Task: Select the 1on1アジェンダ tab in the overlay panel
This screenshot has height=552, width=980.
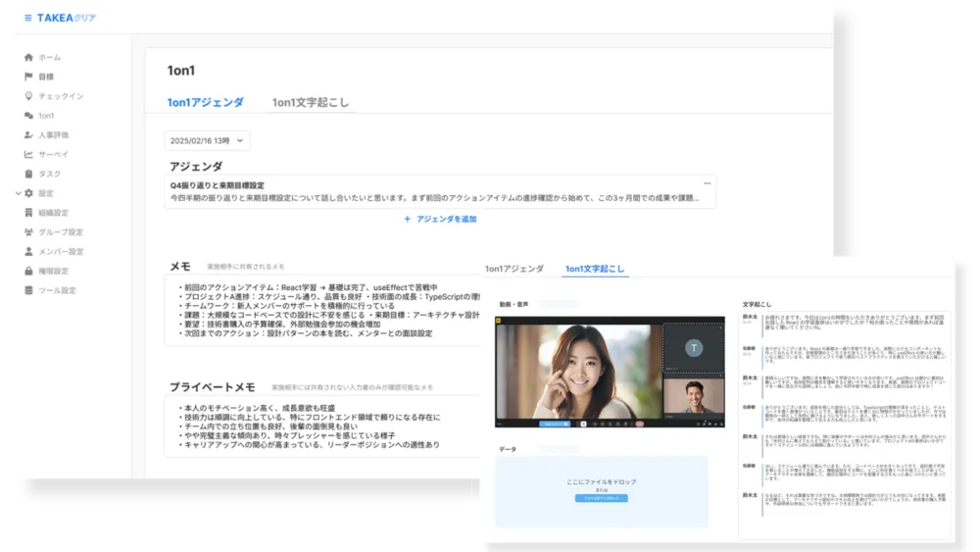Action: (x=514, y=269)
